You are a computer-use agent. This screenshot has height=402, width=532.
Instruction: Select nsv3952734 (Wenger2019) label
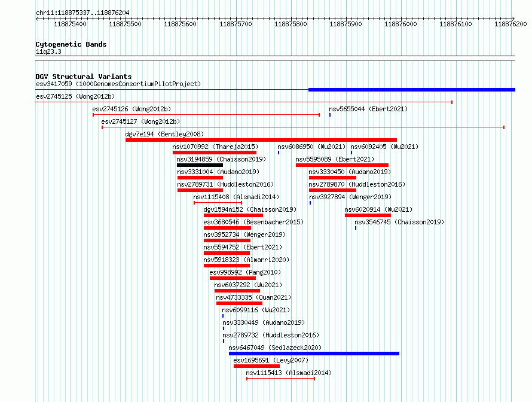tap(244, 234)
